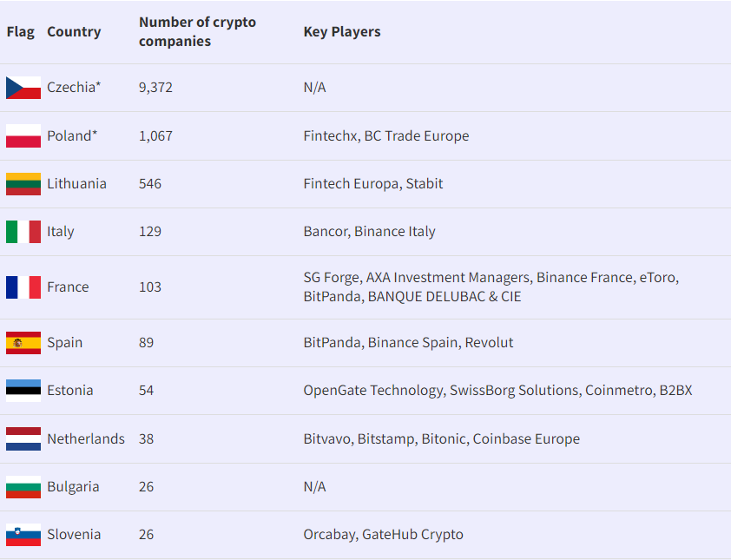Click the Poland flag icon
Image resolution: width=731 pixels, height=560 pixels.
[23, 135]
